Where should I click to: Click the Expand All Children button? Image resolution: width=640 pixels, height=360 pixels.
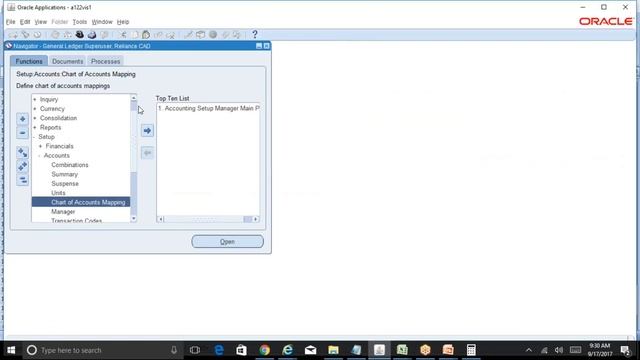pyautogui.click(x=22, y=153)
